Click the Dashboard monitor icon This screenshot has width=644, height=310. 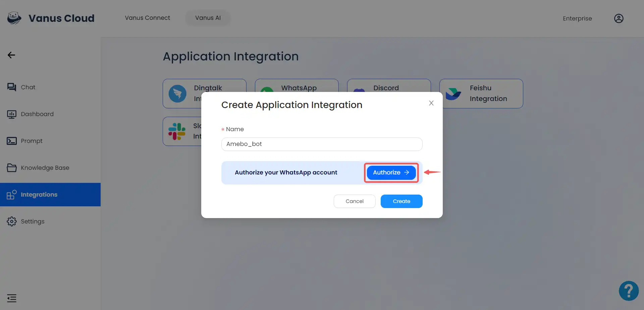tap(12, 114)
